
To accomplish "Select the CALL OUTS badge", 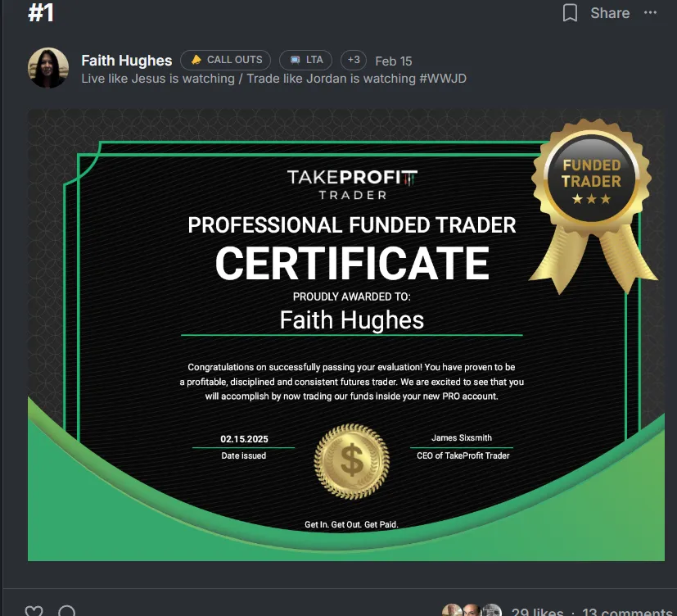I will click(225, 60).
